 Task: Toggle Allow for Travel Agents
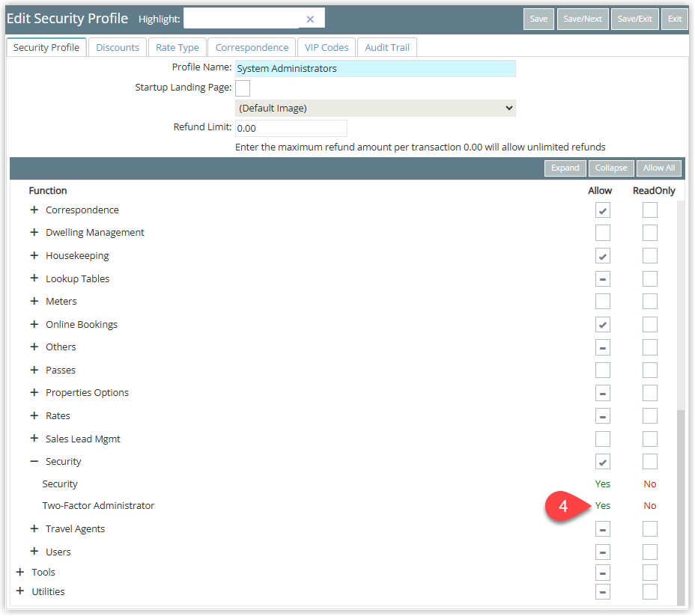point(603,529)
